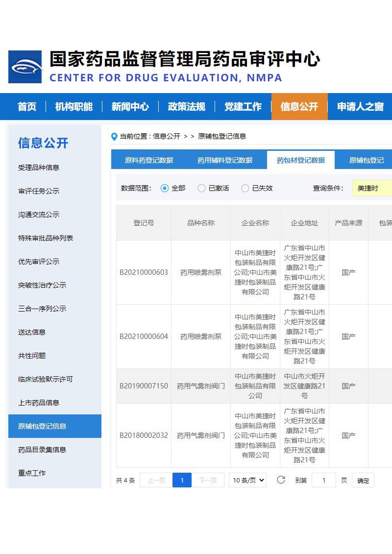The image size is (392, 554).
Task: Switch to the 原料药登记数据 tab
Action: pos(149,160)
